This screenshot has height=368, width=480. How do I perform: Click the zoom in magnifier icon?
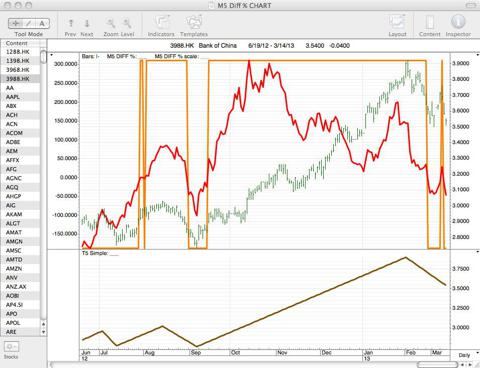pos(127,23)
